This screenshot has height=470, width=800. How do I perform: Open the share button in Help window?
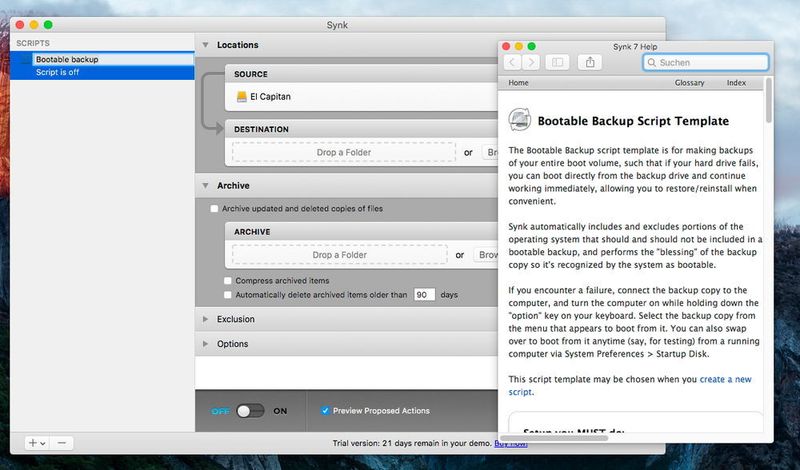pyautogui.click(x=590, y=62)
